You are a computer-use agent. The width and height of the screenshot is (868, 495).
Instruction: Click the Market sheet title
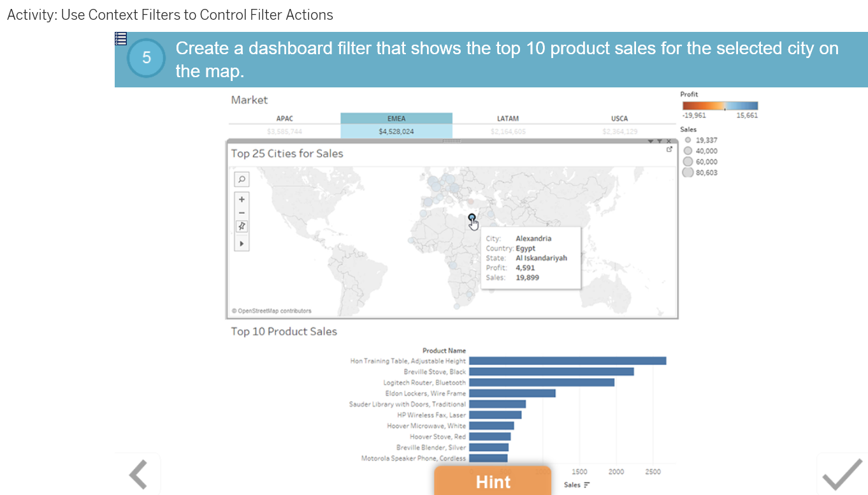[249, 100]
